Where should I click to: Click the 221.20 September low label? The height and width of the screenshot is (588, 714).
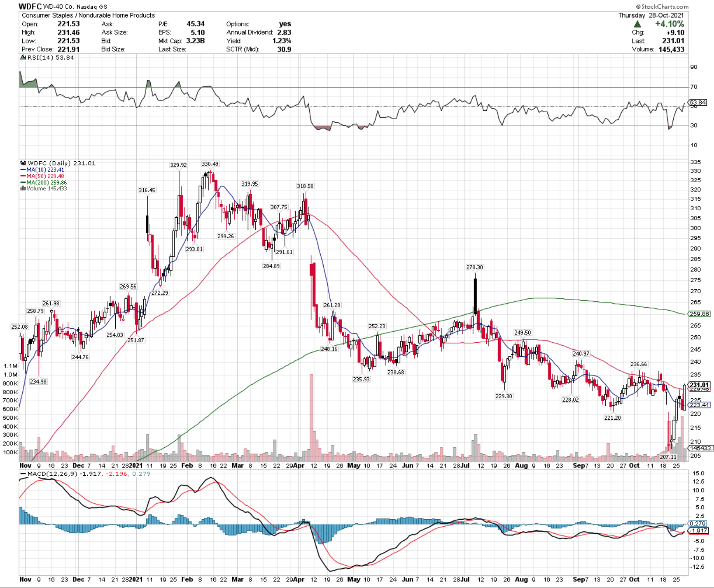tap(612, 418)
